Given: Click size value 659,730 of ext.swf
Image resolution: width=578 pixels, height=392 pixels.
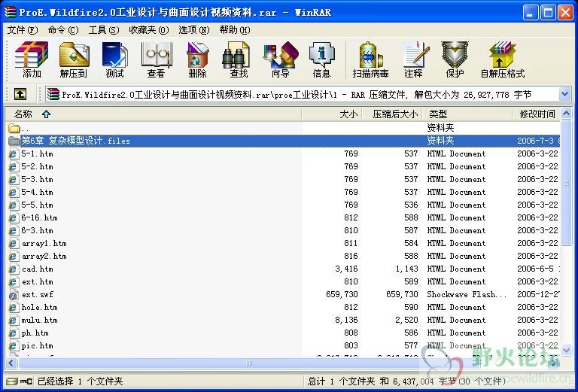Looking at the screenshot, I should (x=342, y=294).
